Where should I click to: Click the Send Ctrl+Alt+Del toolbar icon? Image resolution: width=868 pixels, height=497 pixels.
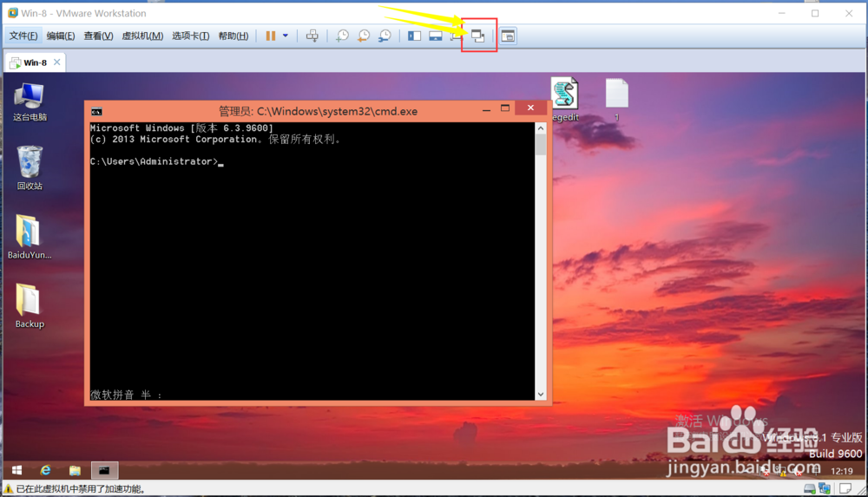coord(312,36)
